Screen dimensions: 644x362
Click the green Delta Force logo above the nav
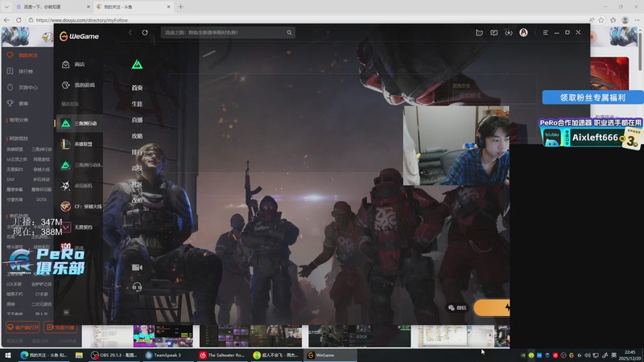tap(137, 64)
